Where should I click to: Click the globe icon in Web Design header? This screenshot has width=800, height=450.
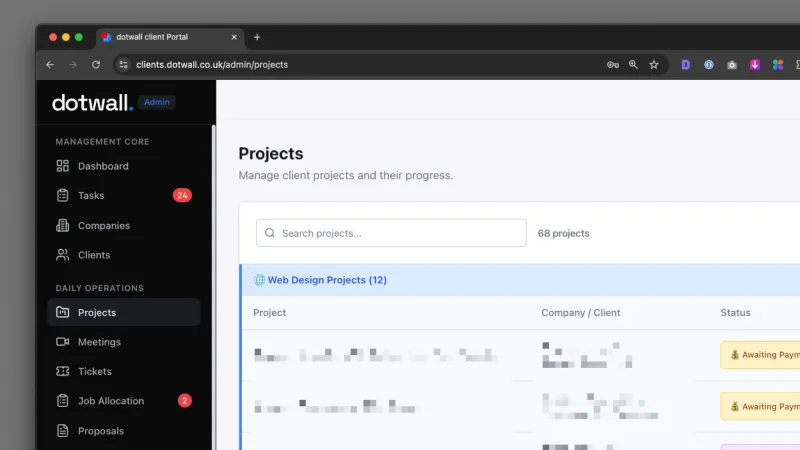pos(259,280)
